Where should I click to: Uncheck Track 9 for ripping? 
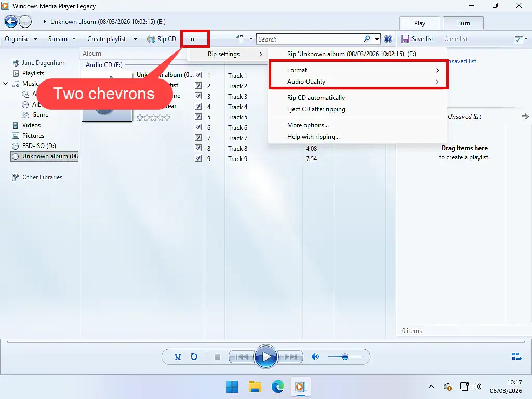coord(198,158)
